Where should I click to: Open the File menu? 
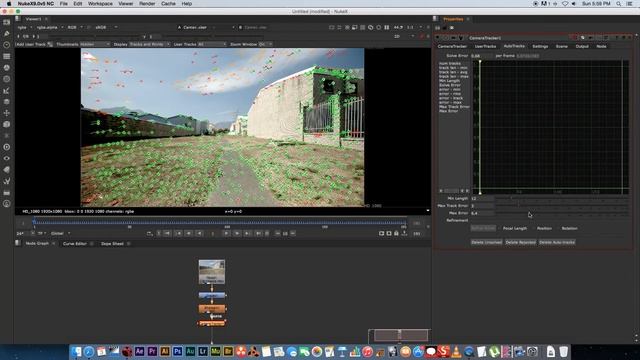point(64,4)
